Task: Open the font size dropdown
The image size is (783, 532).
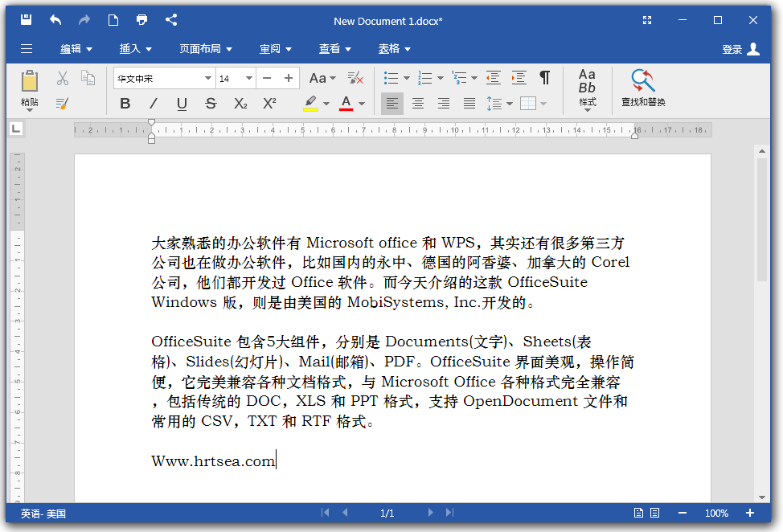Action: (x=248, y=78)
